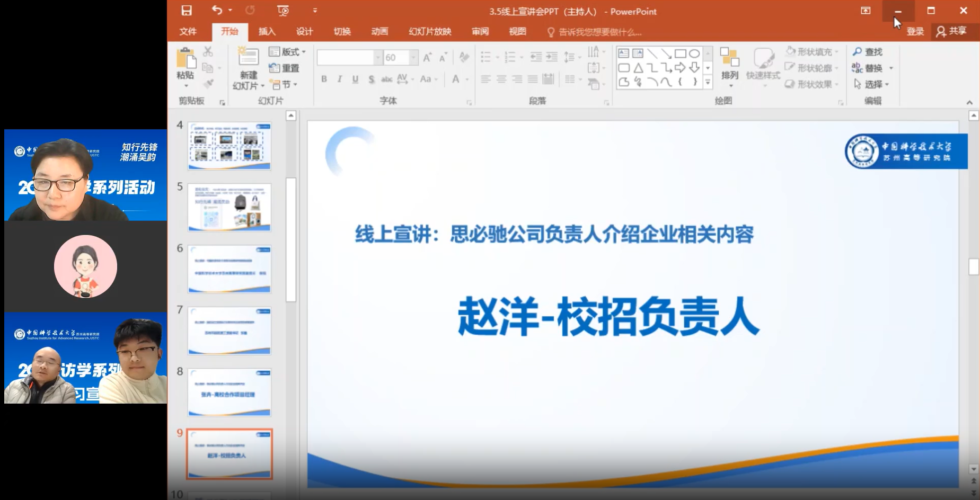Switch to the 切换 ribbon tab
The height and width of the screenshot is (500, 980).
click(x=342, y=32)
